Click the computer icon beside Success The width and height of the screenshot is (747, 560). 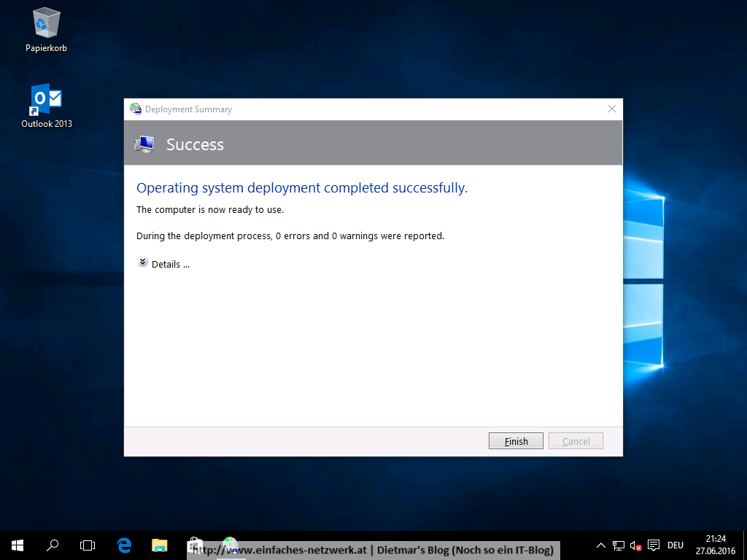[144, 144]
